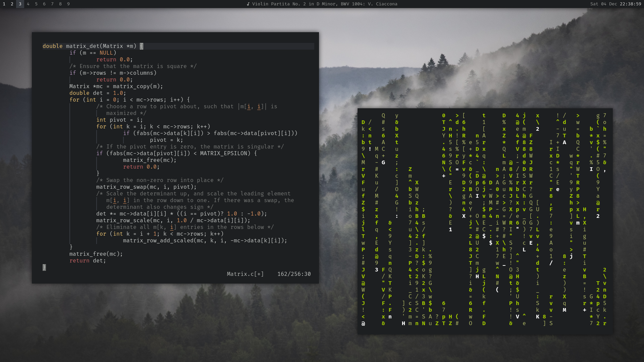This screenshot has width=644, height=362.
Task: Switch to workspace 1
Action: [x=4, y=4]
